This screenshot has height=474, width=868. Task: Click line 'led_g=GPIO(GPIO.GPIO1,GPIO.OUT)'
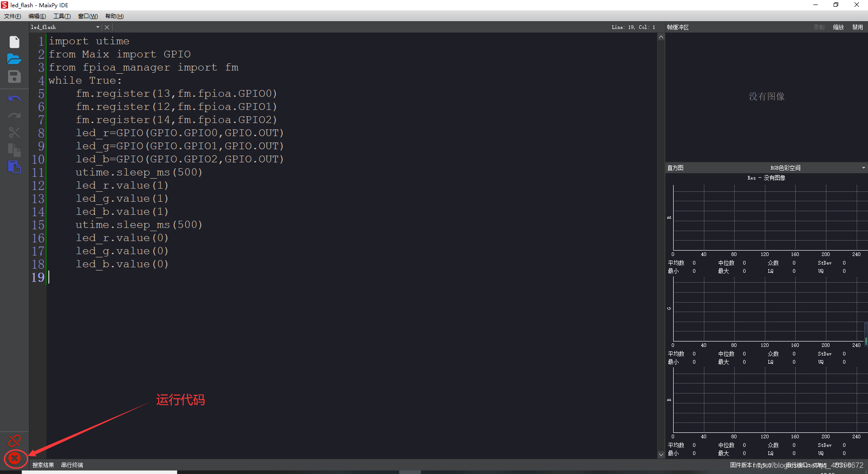click(x=179, y=146)
